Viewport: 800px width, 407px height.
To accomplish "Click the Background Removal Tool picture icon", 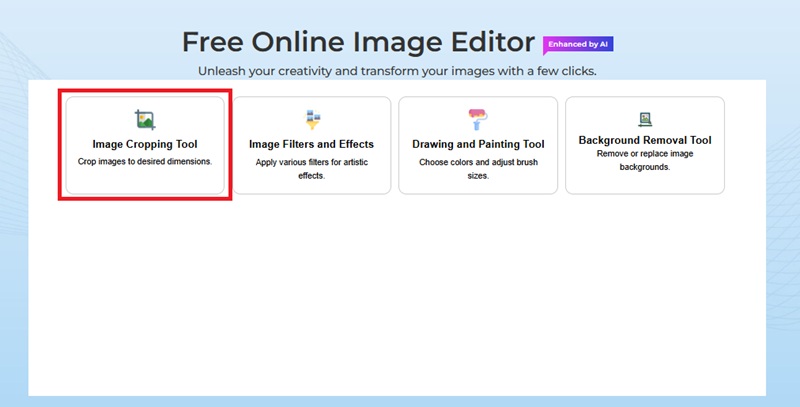I will pyautogui.click(x=645, y=119).
